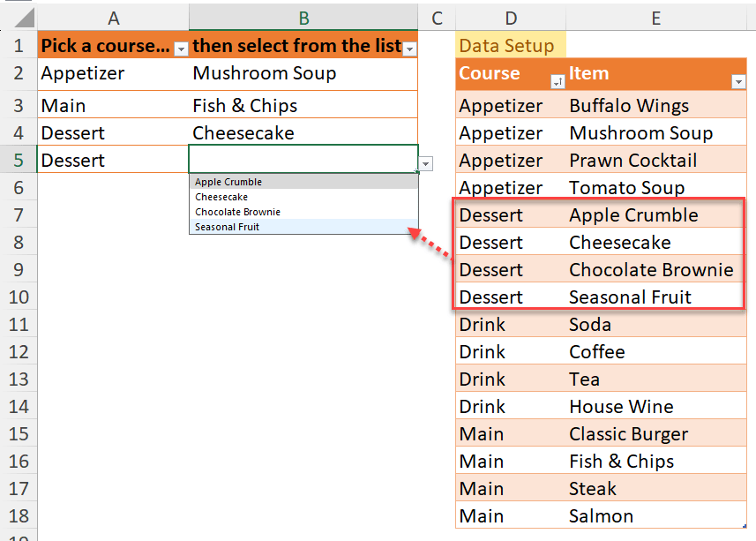The width and height of the screenshot is (756, 541).
Task: Select row 5 header
Action: [x=18, y=161]
